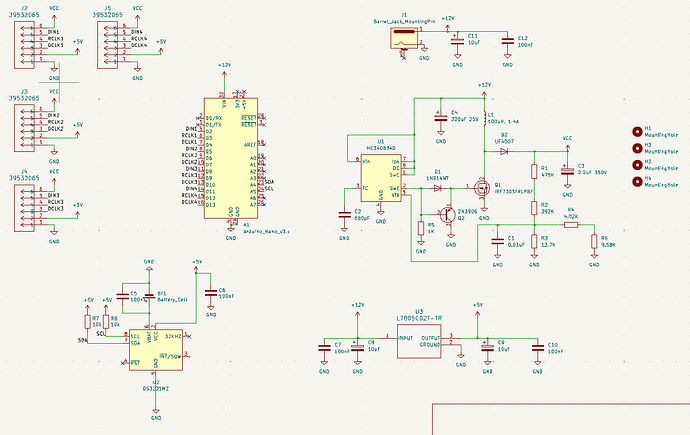This screenshot has height=435, width=690.
Task: Select the Arduino Nano A1 symbol
Action: (x=231, y=158)
